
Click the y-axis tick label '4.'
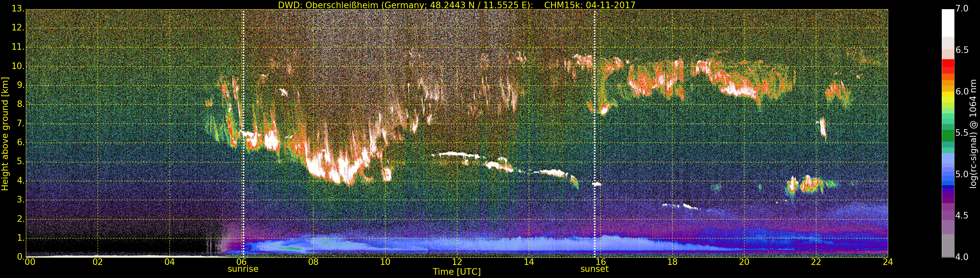21,181
